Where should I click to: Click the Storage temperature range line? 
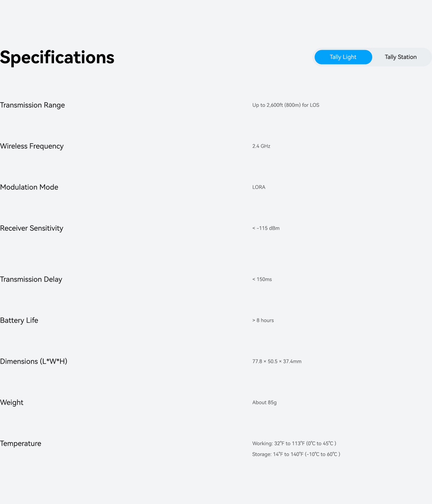pos(296,454)
